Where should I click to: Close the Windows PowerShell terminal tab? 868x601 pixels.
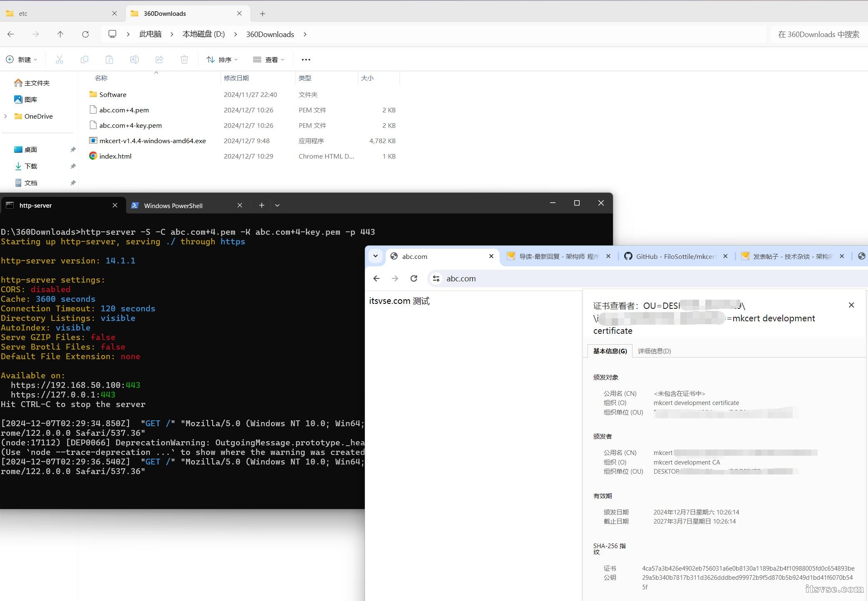[240, 205]
